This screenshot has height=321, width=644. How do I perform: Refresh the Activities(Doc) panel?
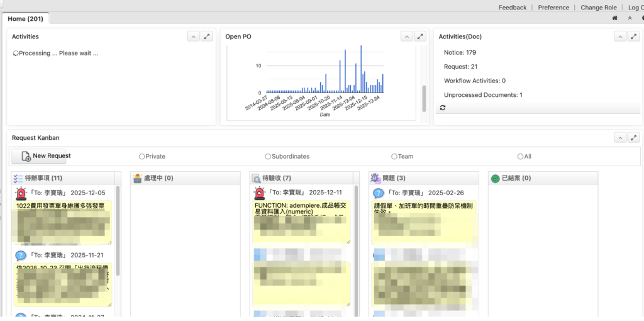(x=443, y=108)
